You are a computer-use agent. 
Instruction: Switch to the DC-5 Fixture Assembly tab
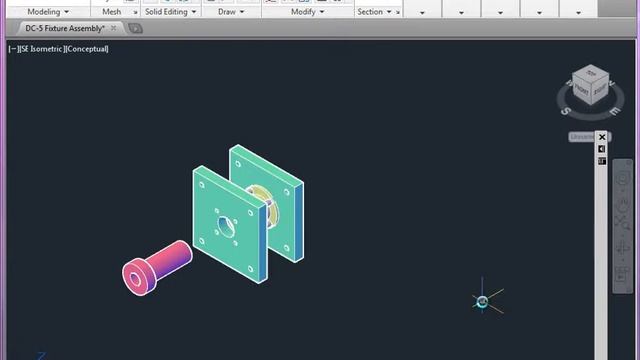65,28
